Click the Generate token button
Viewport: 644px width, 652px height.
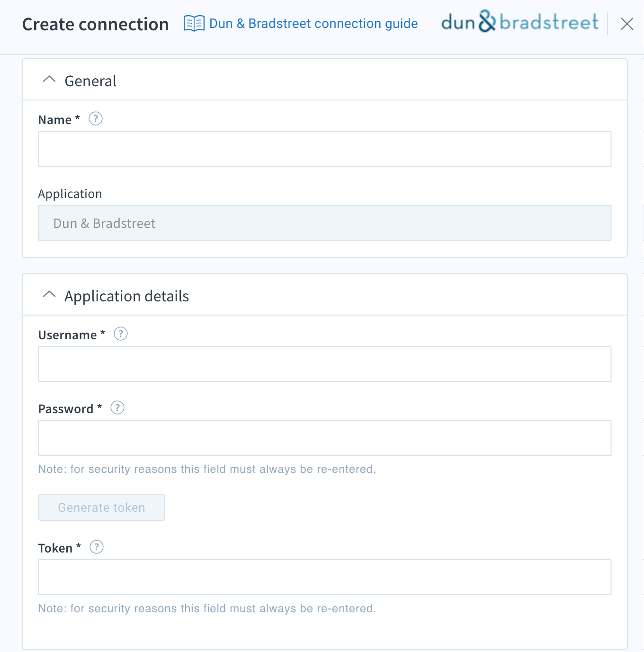click(101, 507)
